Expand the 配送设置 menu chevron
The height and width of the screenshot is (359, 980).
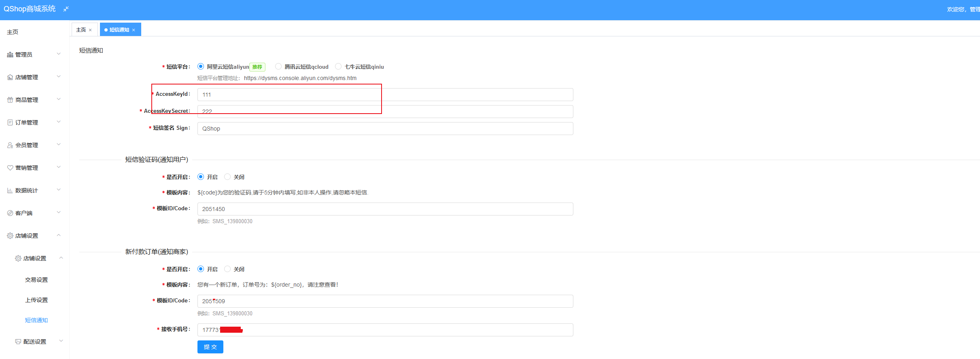(61, 341)
